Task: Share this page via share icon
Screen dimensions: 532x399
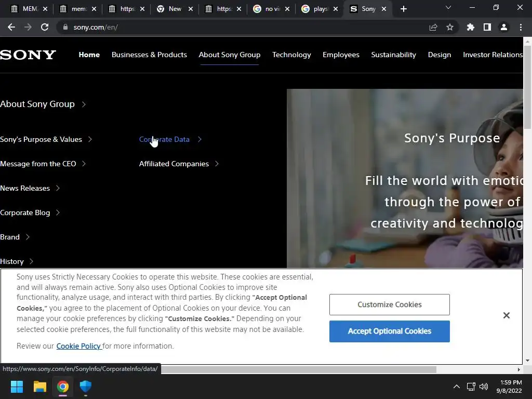Action: click(433, 27)
